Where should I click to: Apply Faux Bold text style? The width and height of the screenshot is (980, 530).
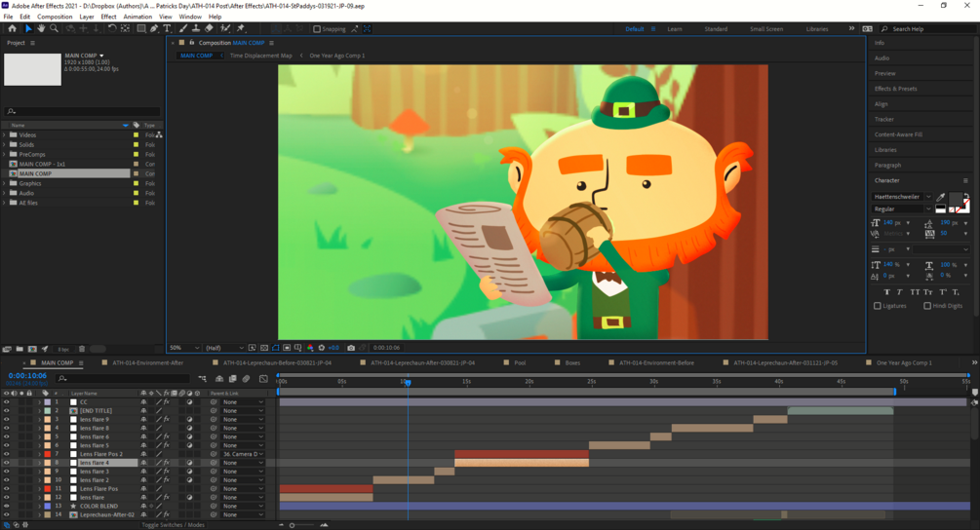(886, 292)
